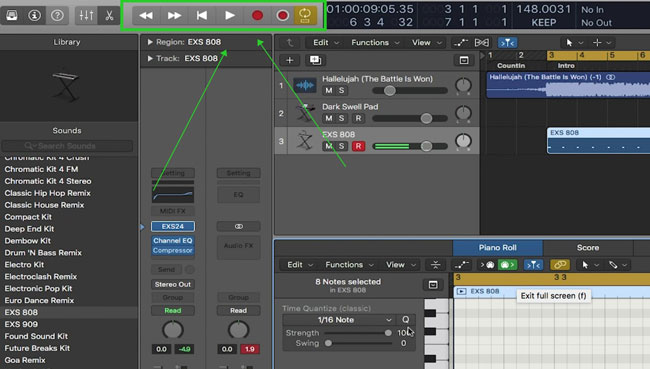Image resolution: width=650 pixels, height=369 pixels.
Task: Click EXS 808 track volume slider
Action: pyautogui.click(x=410, y=146)
